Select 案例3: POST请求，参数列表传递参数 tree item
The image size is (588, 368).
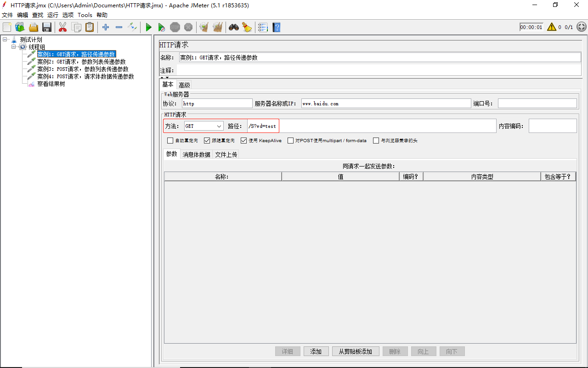coord(83,69)
